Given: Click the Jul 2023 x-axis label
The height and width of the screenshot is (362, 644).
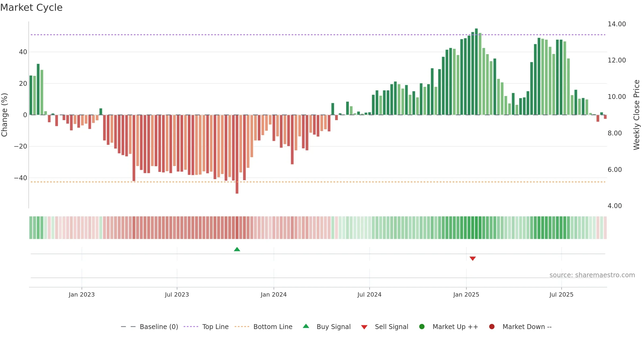Looking at the screenshot, I should [x=177, y=295].
